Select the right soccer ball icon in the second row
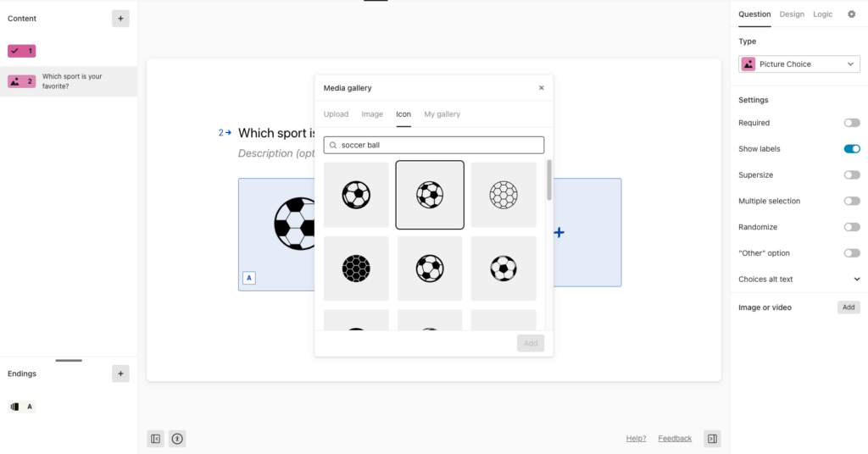Screen dimensions: 868x454 click(x=504, y=269)
